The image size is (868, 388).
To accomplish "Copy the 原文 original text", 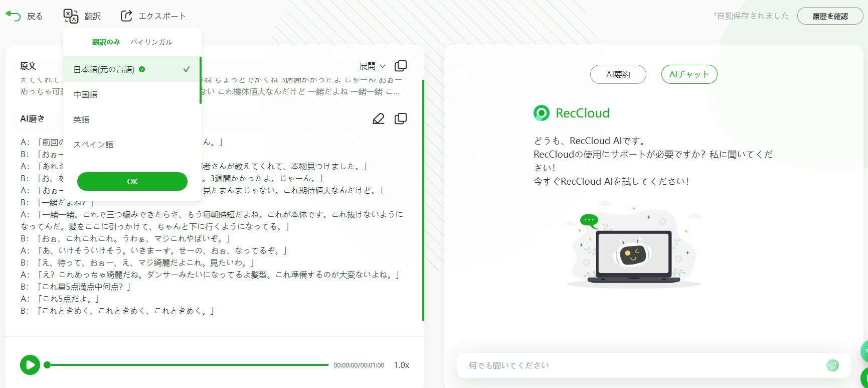I will (x=401, y=66).
